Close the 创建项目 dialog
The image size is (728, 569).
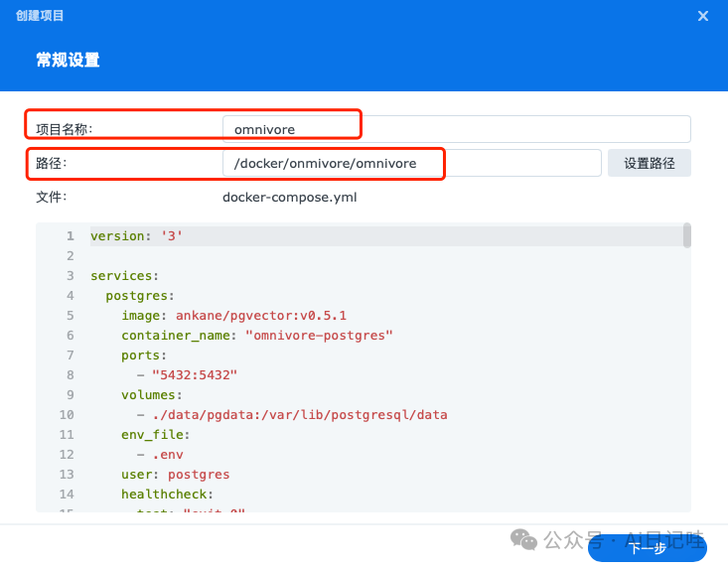(x=702, y=16)
